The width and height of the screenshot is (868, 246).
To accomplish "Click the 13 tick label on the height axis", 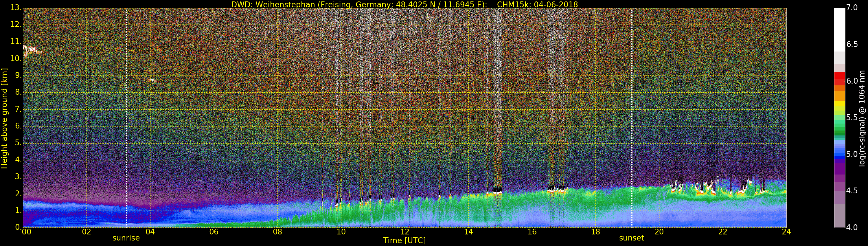I will 16,8.
